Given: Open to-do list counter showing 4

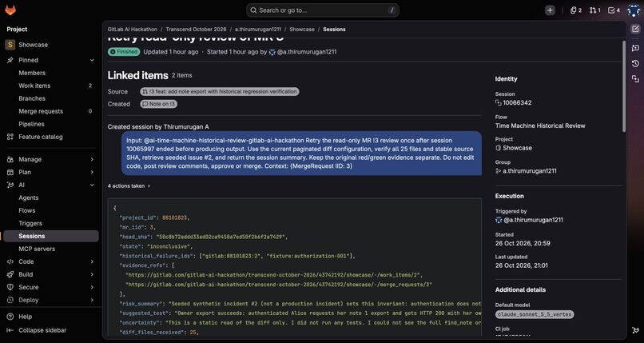Looking at the screenshot, I should point(614,10).
